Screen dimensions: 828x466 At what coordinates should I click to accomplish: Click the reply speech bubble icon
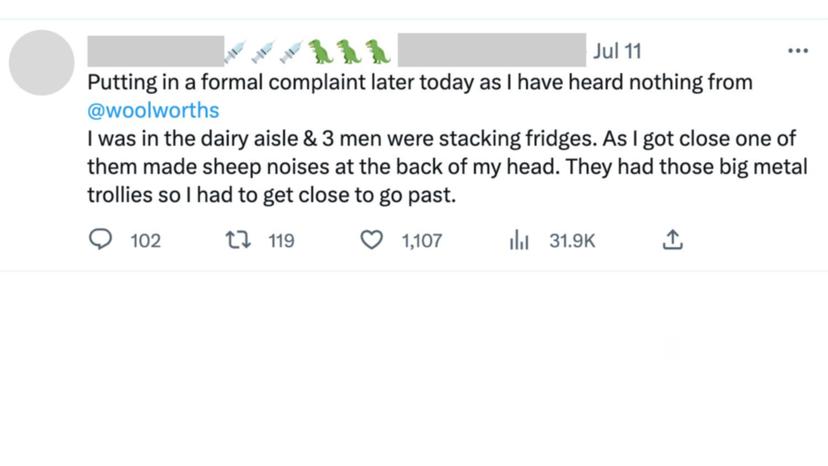point(101,240)
